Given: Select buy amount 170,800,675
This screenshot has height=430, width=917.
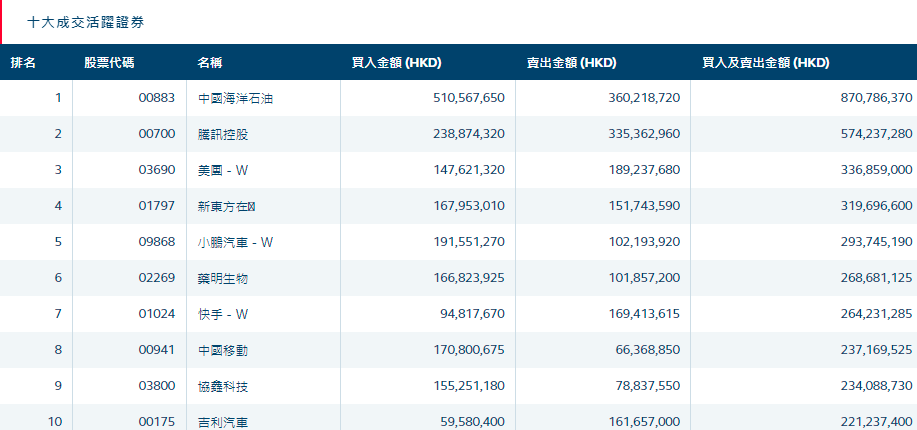Looking at the screenshot, I should click(x=469, y=350).
